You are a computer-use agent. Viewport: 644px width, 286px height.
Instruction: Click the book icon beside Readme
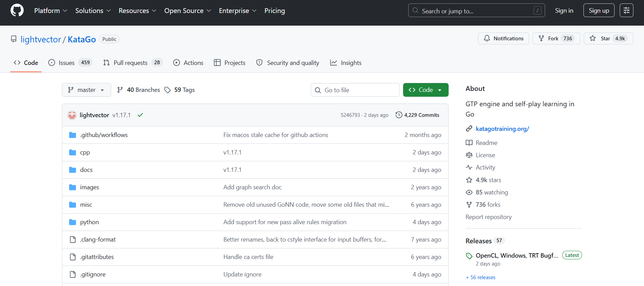(469, 143)
